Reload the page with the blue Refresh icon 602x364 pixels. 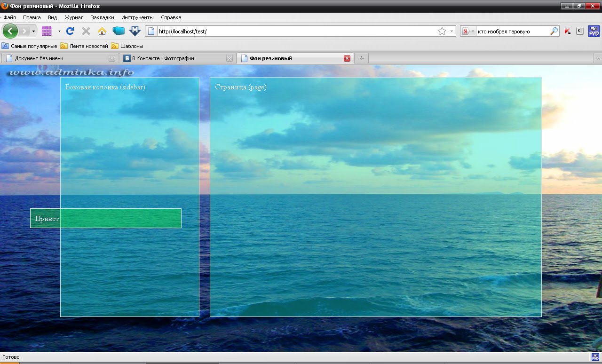pos(70,31)
